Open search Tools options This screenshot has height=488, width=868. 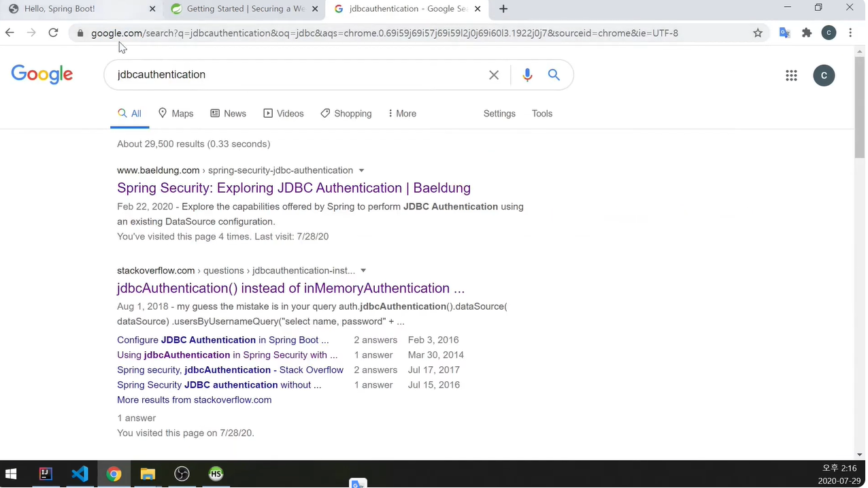tap(542, 114)
